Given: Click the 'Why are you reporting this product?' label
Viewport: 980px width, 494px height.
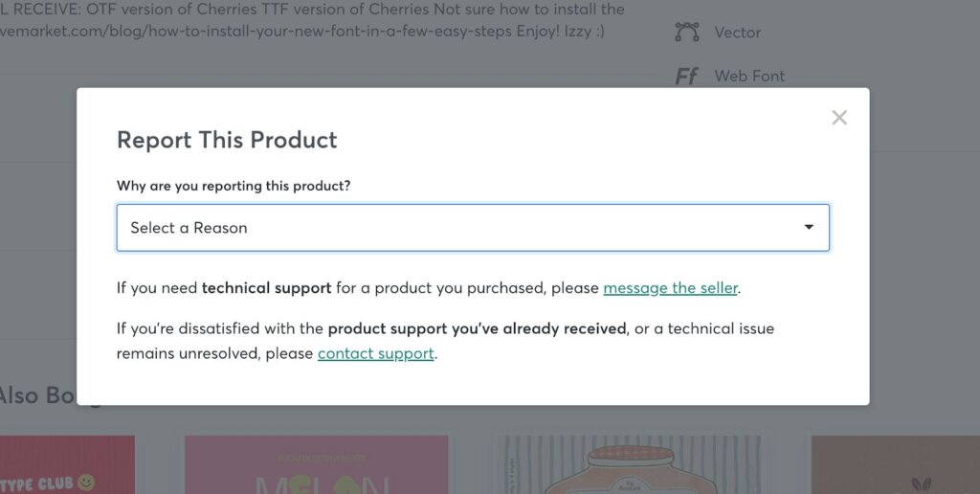Looking at the screenshot, I should click(234, 186).
